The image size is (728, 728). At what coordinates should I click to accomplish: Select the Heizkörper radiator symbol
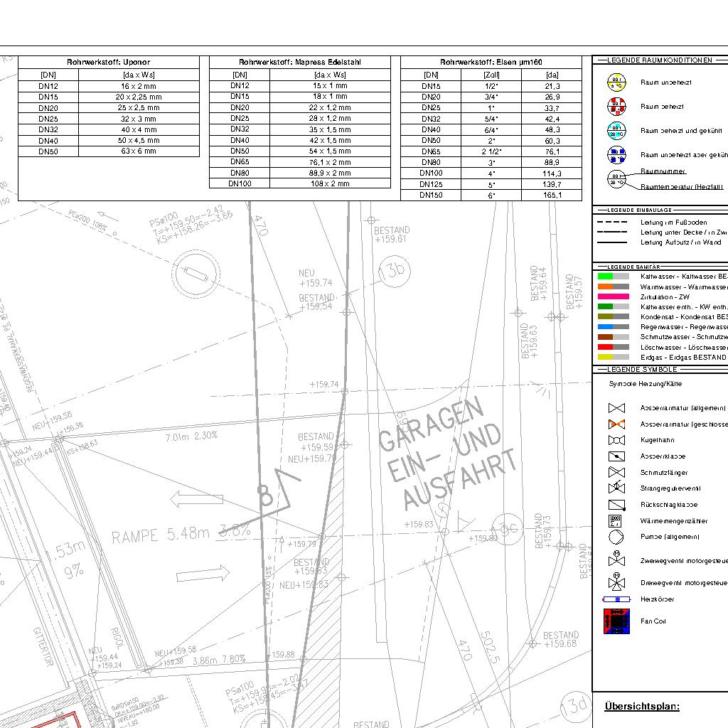[x=616, y=599]
